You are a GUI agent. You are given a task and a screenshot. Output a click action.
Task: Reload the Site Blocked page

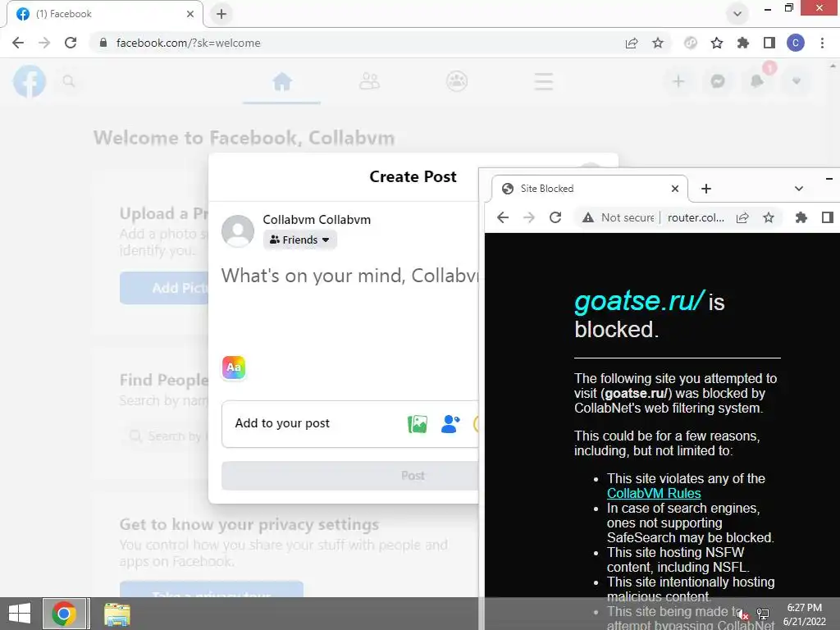(555, 217)
